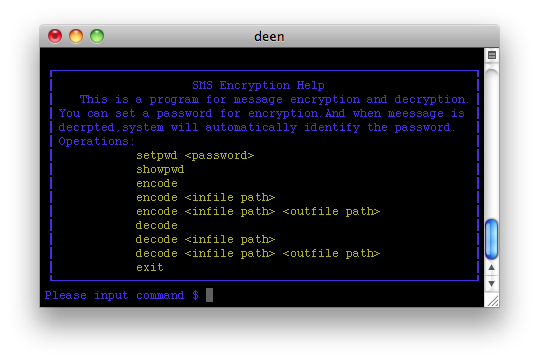Click the blue scrollbar thumb
This screenshot has height=362, width=539.
pos(492,239)
